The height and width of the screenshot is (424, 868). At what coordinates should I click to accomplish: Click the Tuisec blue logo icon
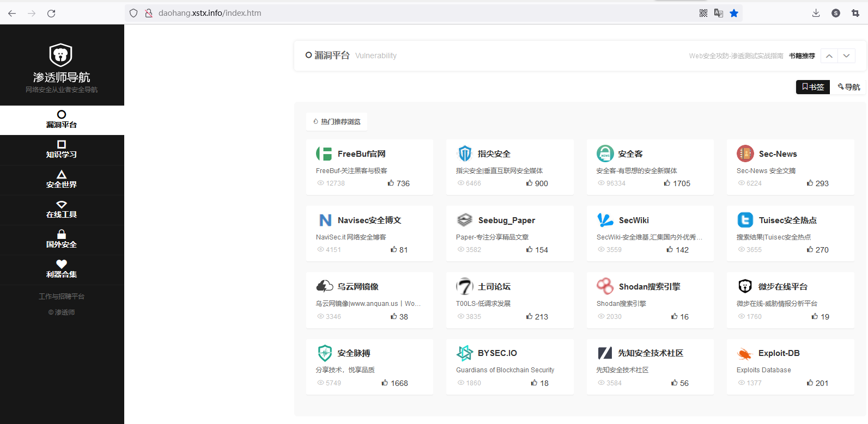pyautogui.click(x=745, y=220)
